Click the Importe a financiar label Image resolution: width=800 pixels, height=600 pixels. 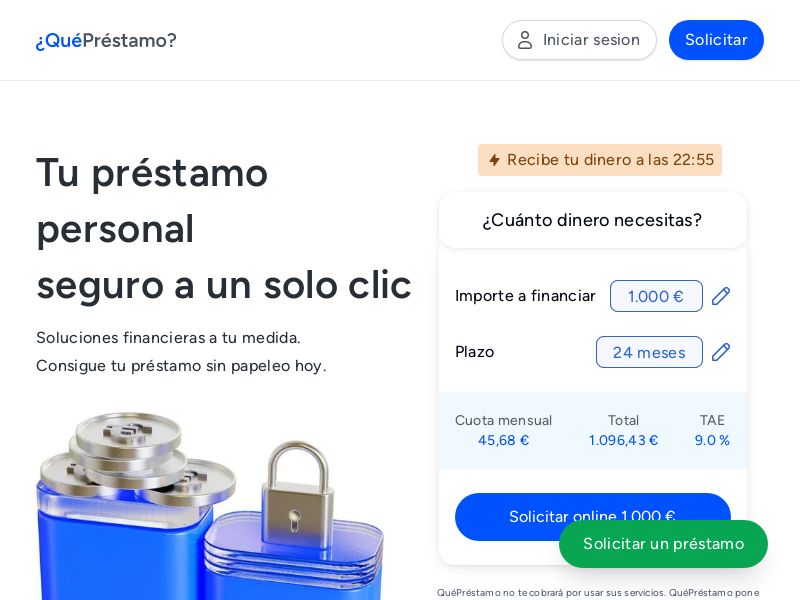(x=525, y=296)
